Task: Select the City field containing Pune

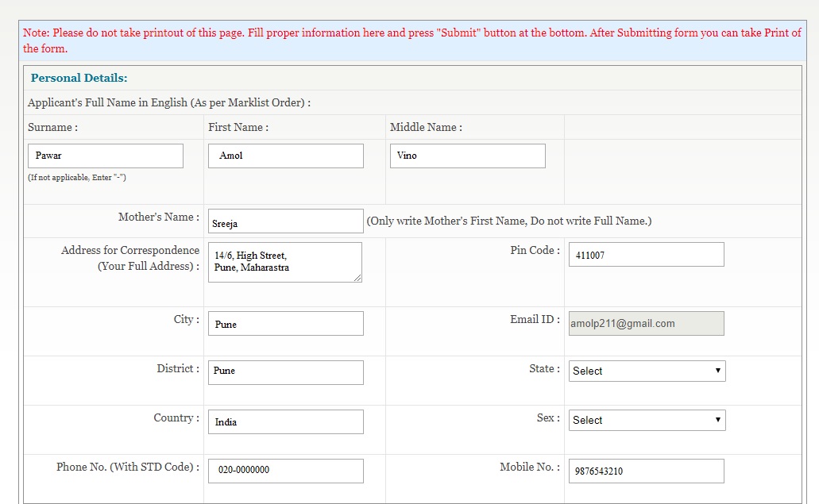Action: 286,324
